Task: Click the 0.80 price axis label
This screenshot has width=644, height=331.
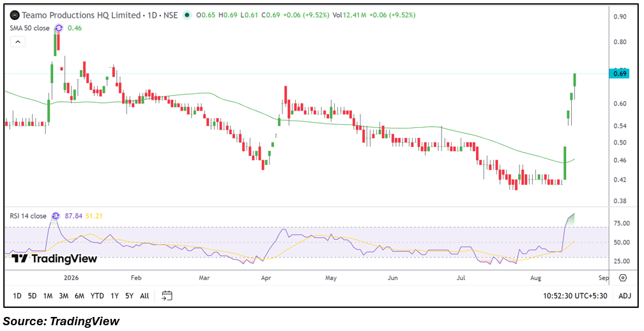Action: coord(619,42)
